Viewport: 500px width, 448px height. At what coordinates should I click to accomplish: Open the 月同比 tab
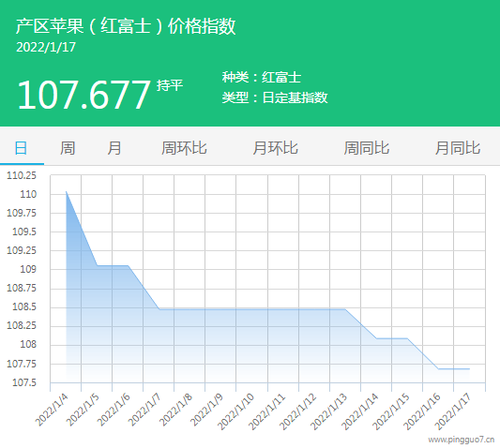(458, 148)
